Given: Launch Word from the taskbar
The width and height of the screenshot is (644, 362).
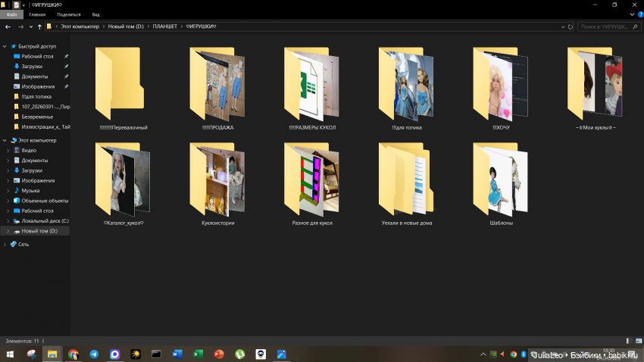Looking at the screenshot, I should pos(177,354).
